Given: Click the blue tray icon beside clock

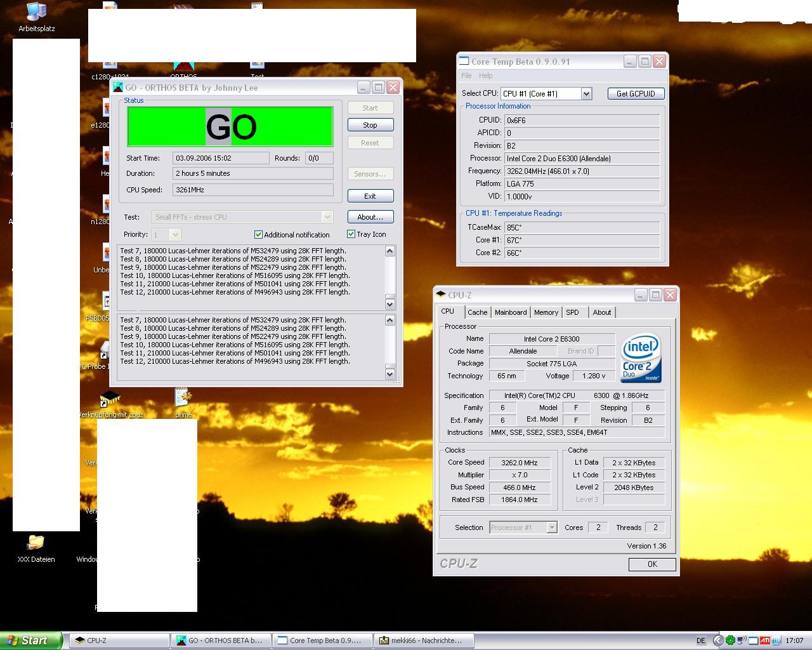Looking at the screenshot, I should pyautogui.click(x=775, y=640).
